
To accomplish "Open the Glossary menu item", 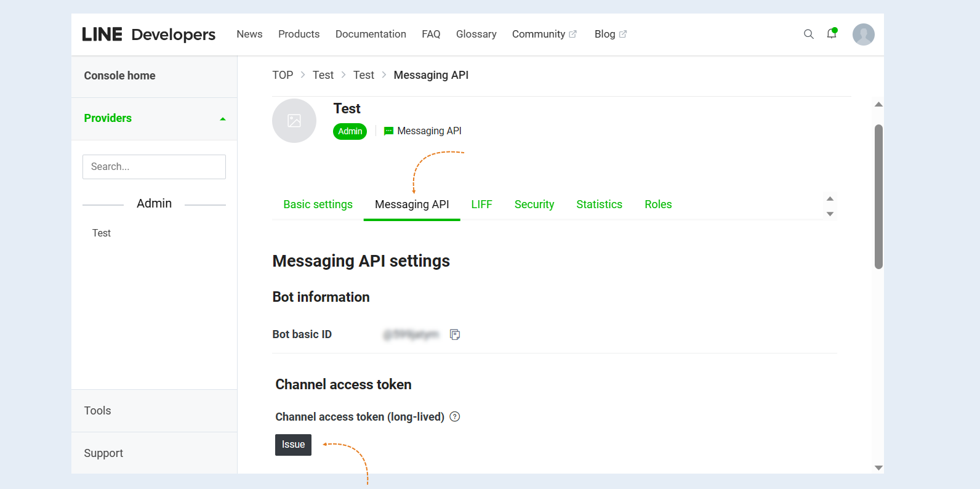I will click(476, 34).
